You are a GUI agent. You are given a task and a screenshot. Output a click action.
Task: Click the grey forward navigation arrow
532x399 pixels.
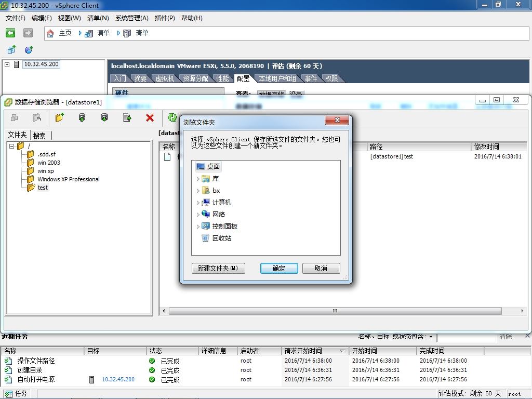[x=28, y=33]
